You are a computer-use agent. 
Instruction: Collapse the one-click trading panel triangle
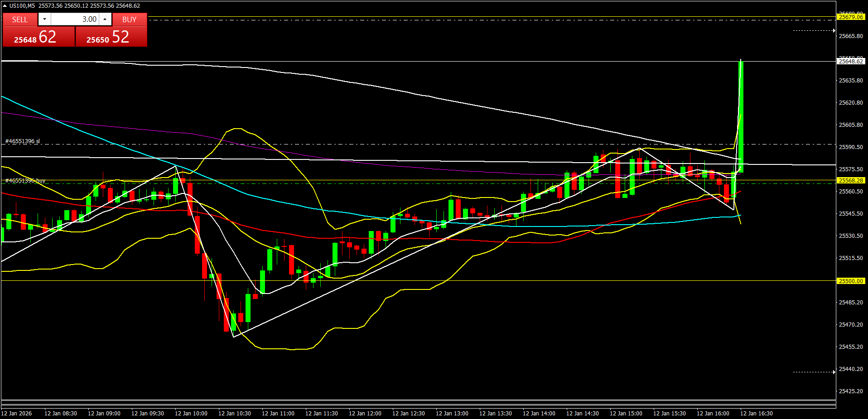(x=5, y=6)
